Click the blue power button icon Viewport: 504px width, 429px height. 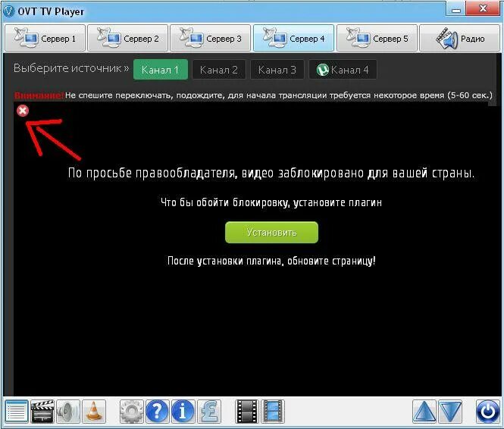point(487,411)
